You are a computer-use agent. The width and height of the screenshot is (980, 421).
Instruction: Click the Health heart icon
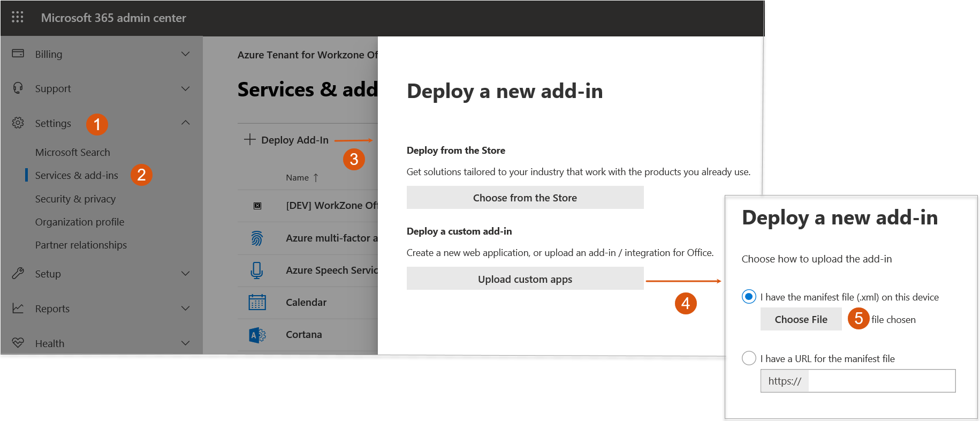pyautogui.click(x=18, y=343)
